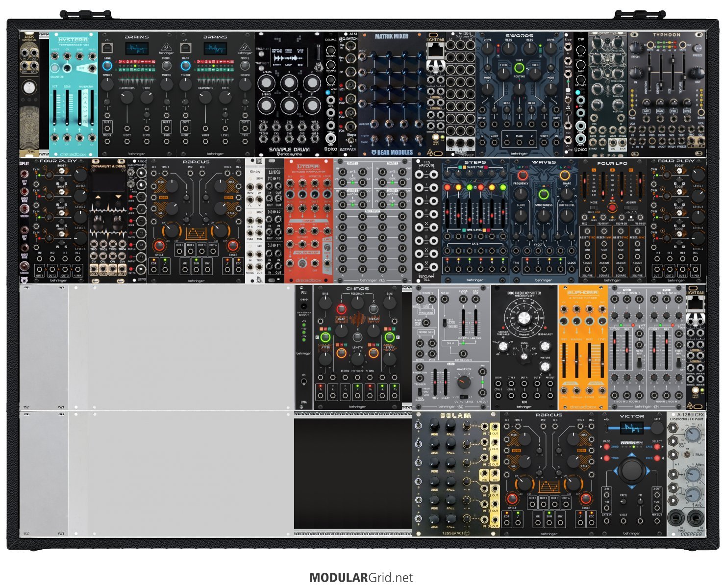Select the Bode Frequency Shifter 1630 module
The width and height of the screenshot is (723, 588).
(x=524, y=347)
